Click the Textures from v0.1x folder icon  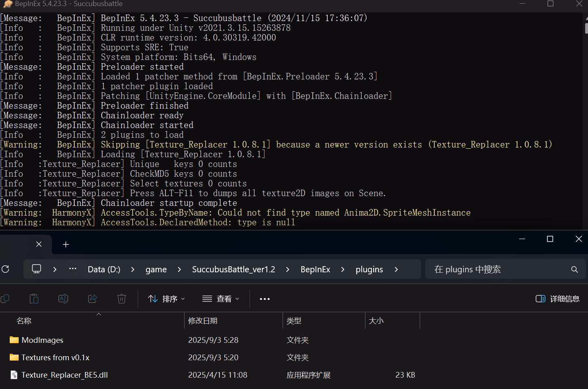pos(14,357)
